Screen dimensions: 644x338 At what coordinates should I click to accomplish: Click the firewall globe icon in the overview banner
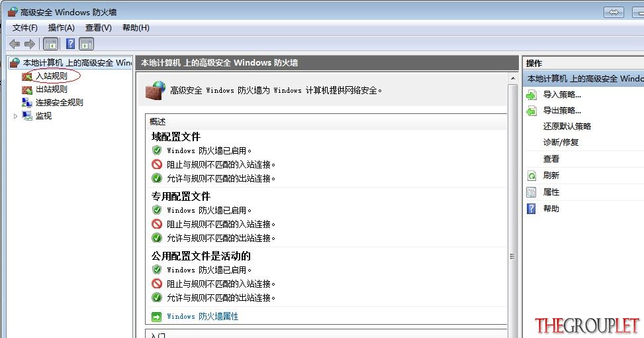coord(156,90)
